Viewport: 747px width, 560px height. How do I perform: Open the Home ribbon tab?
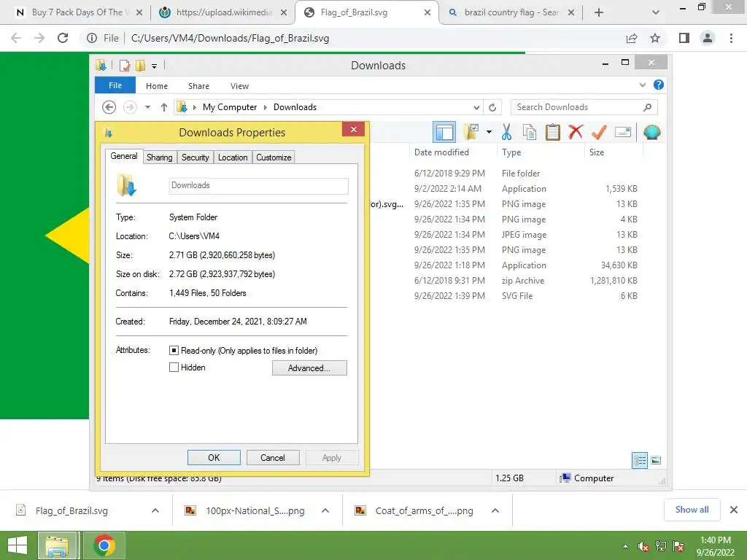tap(157, 86)
